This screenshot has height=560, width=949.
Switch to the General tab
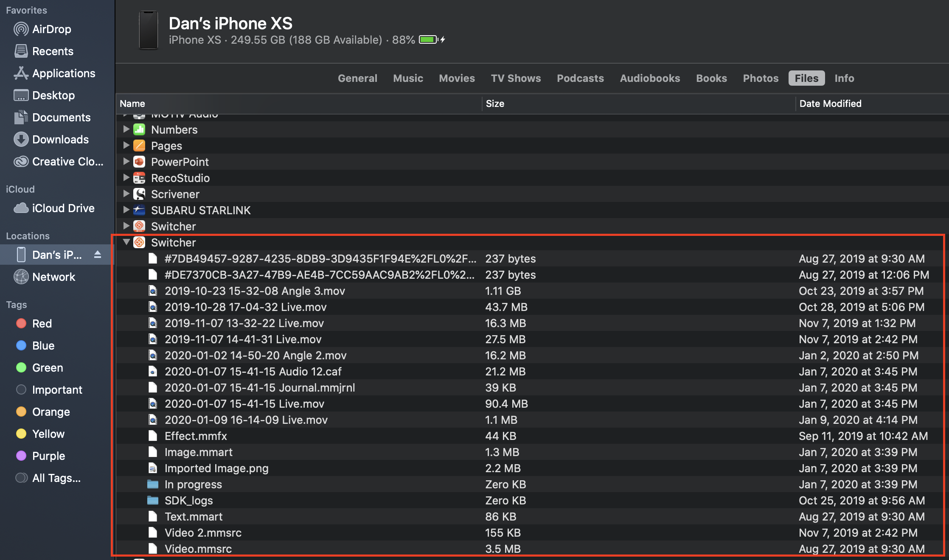tap(357, 78)
